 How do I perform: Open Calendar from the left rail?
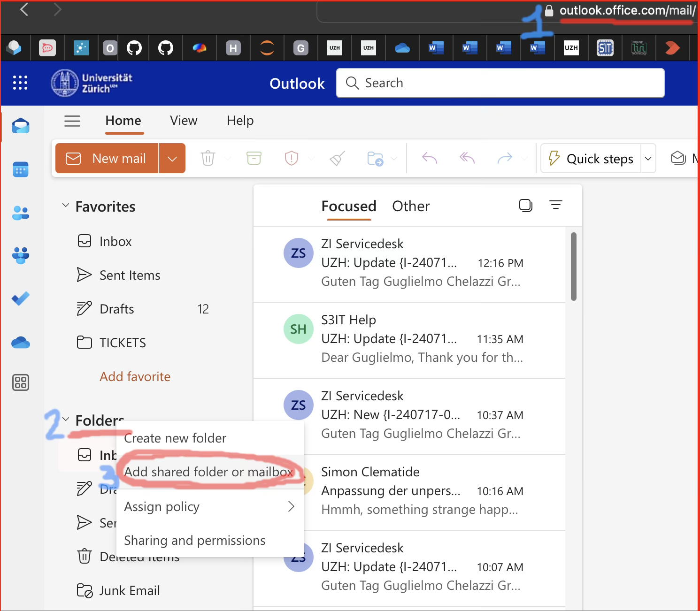[x=21, y=169]
